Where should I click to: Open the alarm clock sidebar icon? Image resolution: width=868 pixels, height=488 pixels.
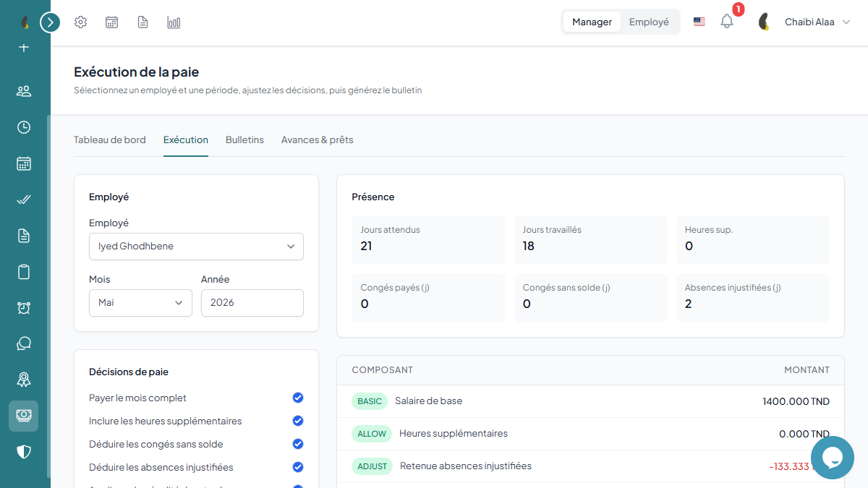24,308
